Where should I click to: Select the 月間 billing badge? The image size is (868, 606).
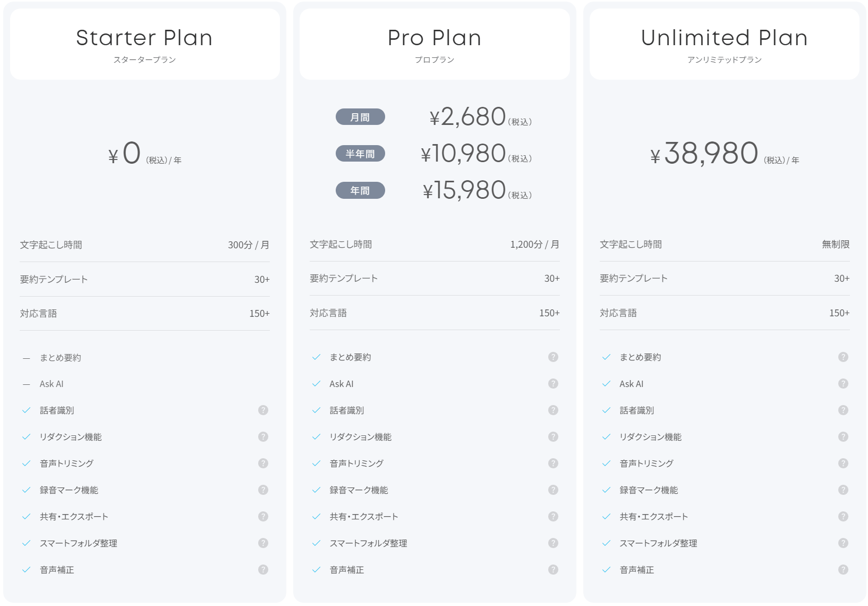(360, 117)
